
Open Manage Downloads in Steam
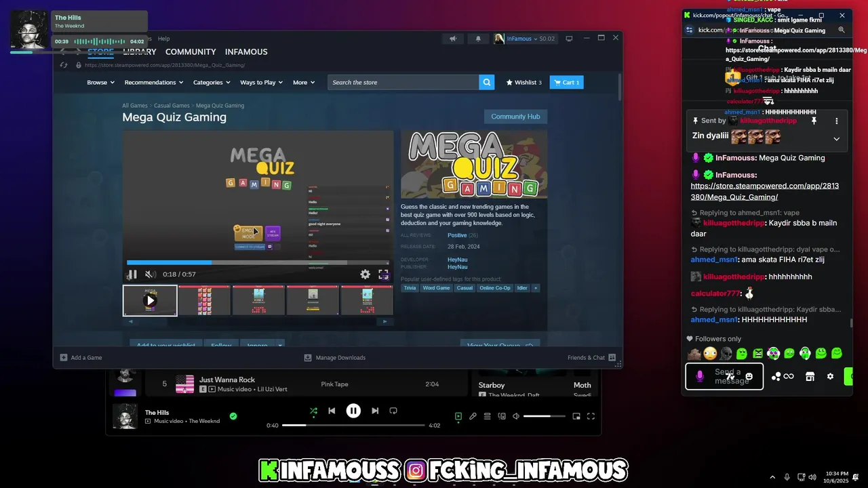click(334, 357)
